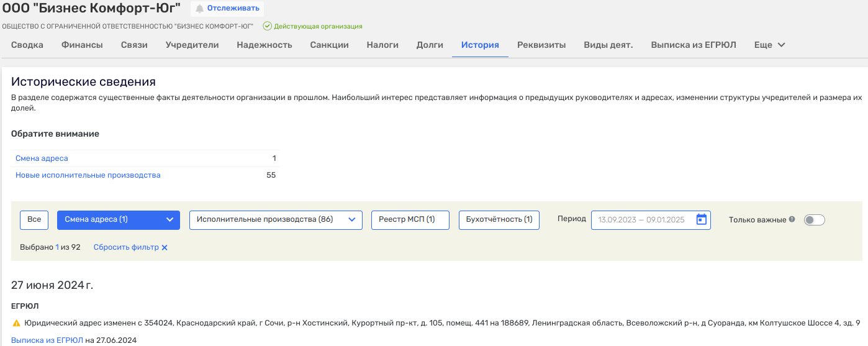868x346 pixels.
Task: Switch to the Сводка tab
Action: (27, 45)
